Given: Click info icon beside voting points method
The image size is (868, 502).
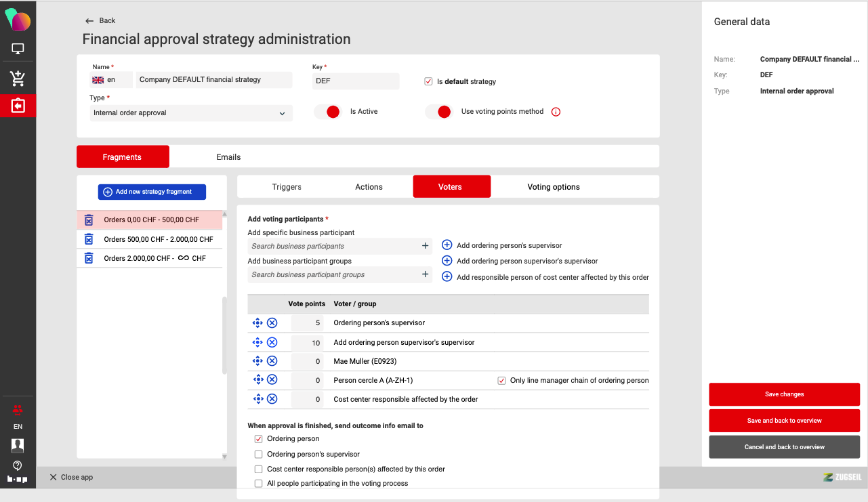Looking at the screenshot, I should pyautogui.click(x=556, y=112).
